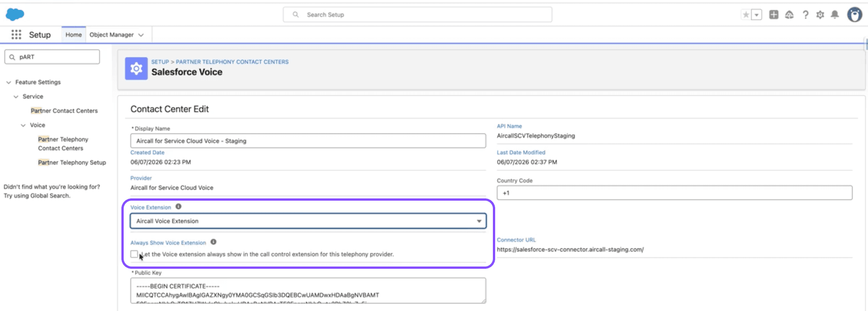Click the Display Name input field
The image size is (868, 311).
(x=308, y=141)
